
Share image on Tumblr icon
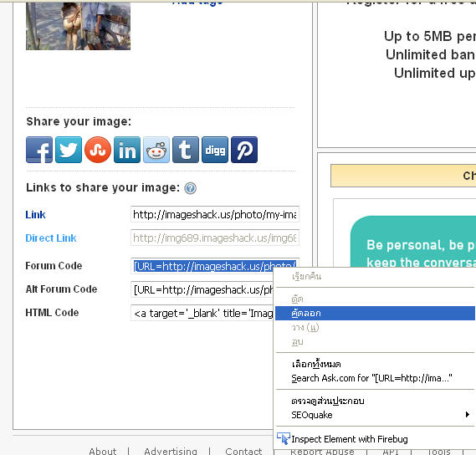pos(186,150)
